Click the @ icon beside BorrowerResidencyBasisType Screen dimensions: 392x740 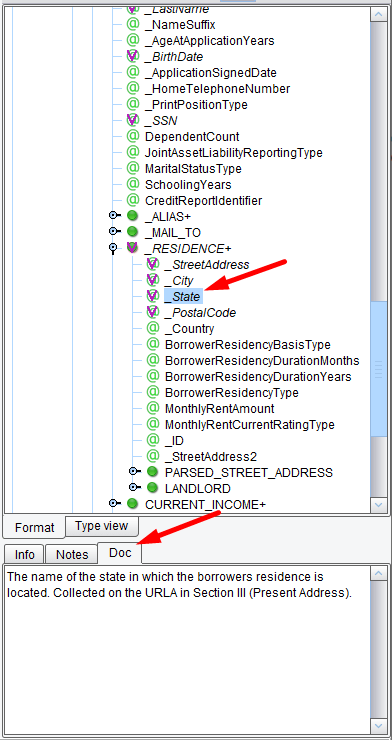point(153,344)
